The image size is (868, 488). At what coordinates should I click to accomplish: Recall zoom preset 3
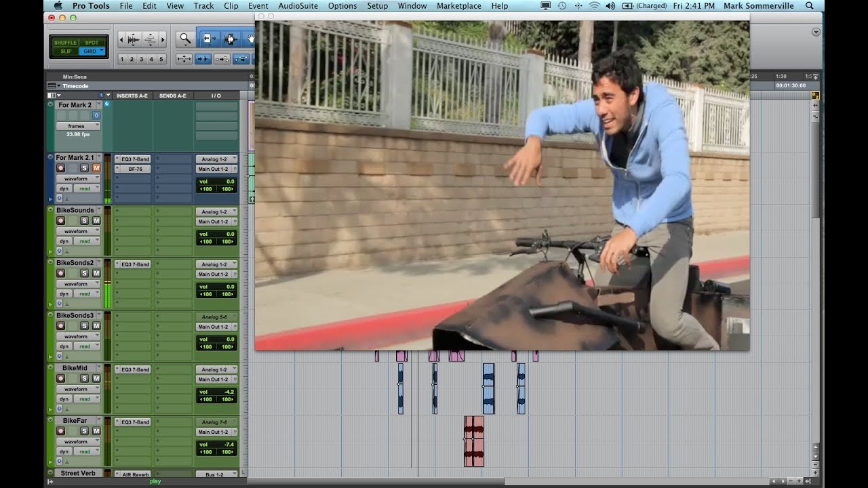[141, 59]
